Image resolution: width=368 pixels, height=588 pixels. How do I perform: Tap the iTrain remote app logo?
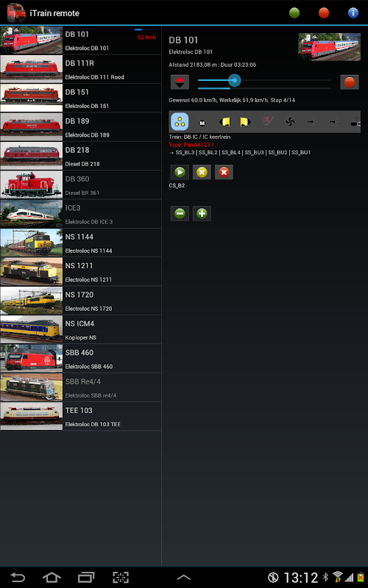[16, 12]
